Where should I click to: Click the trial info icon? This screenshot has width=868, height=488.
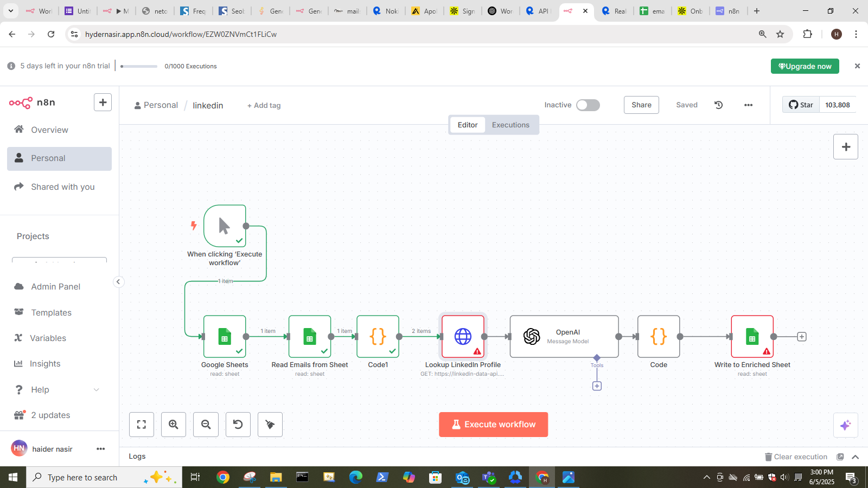pyautogui.click(x=11, y=66)
